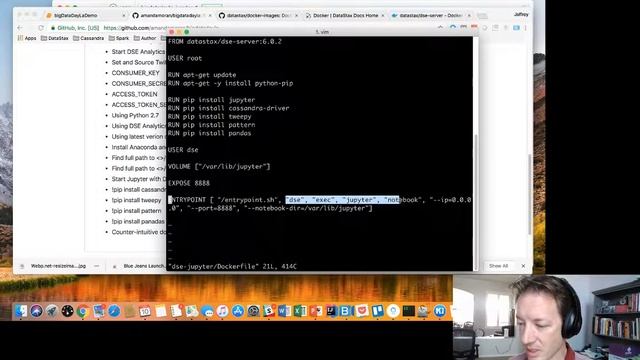Close the Chrome downloads bar
The height and width of the screenshot is (360, 640).
click(x=523, y=266)
